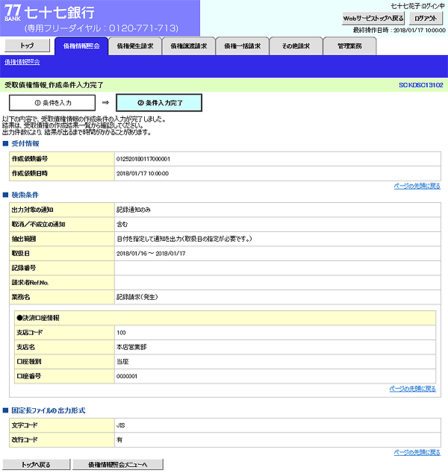The image size is (448, 476).
Task: Click page-top link under 決済口座情報 table
Action: click(x=413, y=389)
